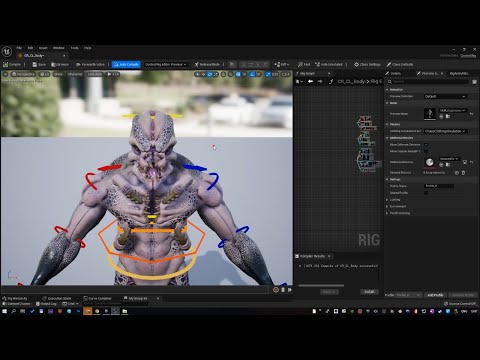Click the Additional Meshes sphere thumbnail
480x360 pixels.
click(x=430, y=162)
